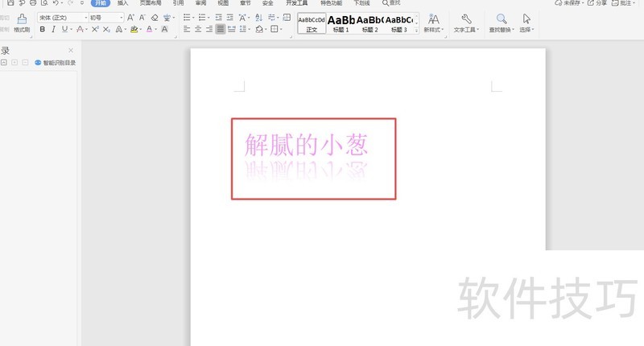Click the Save icon in quick access bar

[x=10, y=2]
